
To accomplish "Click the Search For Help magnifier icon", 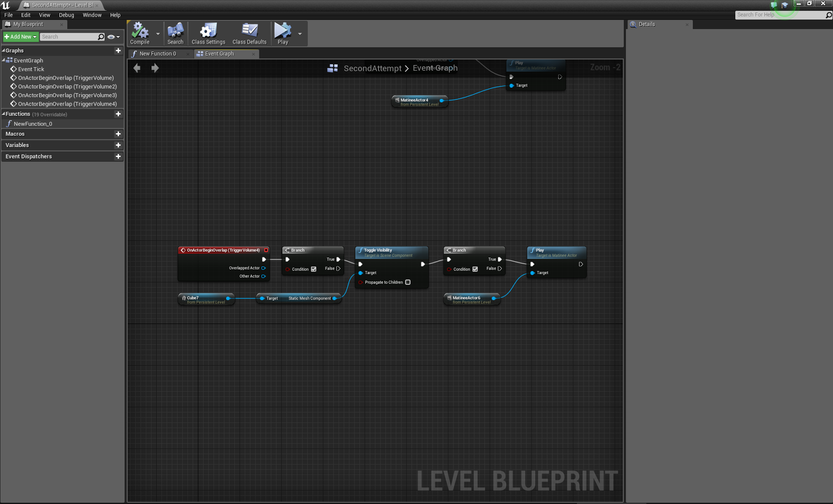I will [828, 15].
